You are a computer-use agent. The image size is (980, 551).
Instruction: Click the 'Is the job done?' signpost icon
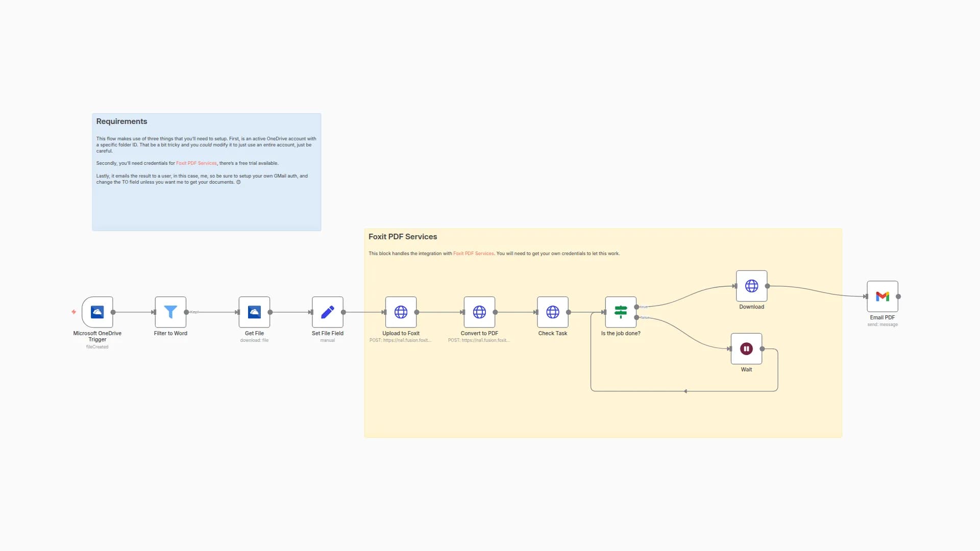tap(621, 312)
